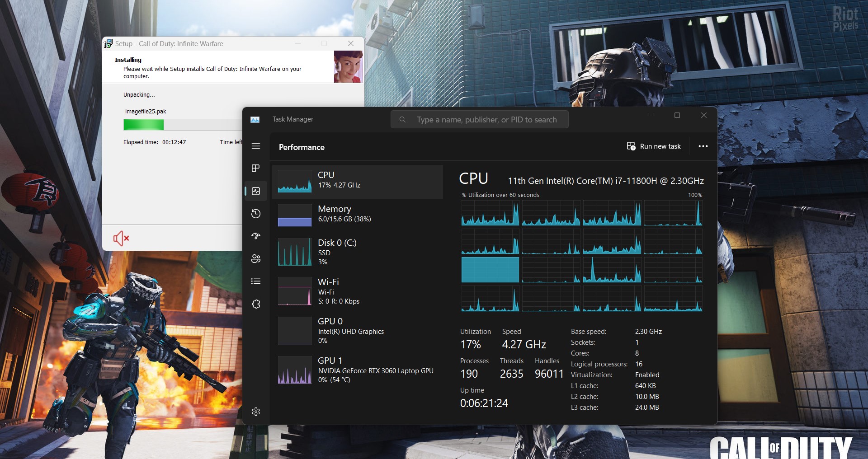Minimize the Setup installer window
The width and height of the screenshot is (868, 459).
coord(298,43)
